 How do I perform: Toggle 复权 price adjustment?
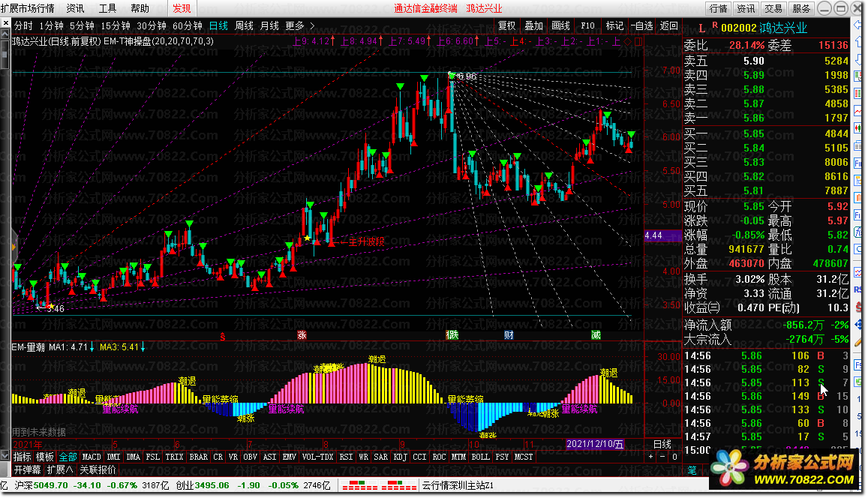pyautogui.click(x=507, y=25)
